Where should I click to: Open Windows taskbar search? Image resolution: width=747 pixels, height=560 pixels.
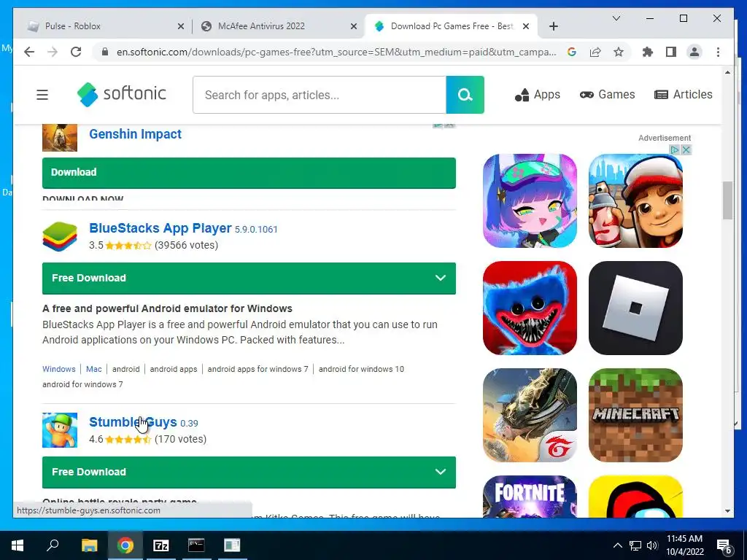point(53,545)
